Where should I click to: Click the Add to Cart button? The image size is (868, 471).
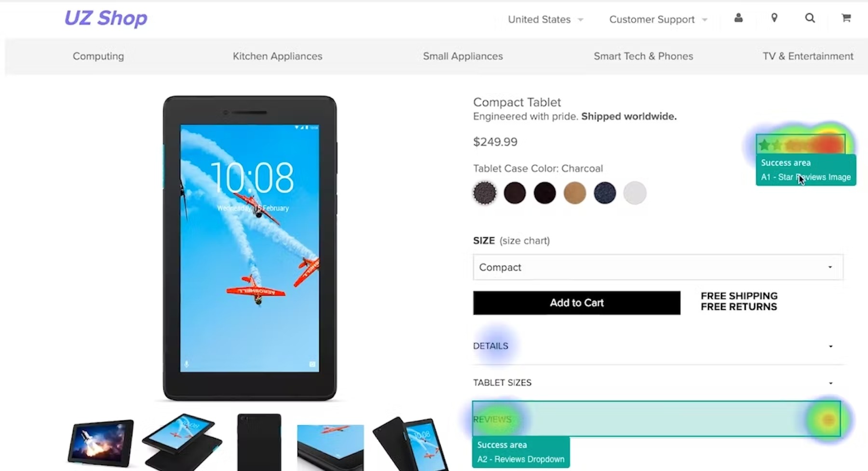click(x=577, y=303)
